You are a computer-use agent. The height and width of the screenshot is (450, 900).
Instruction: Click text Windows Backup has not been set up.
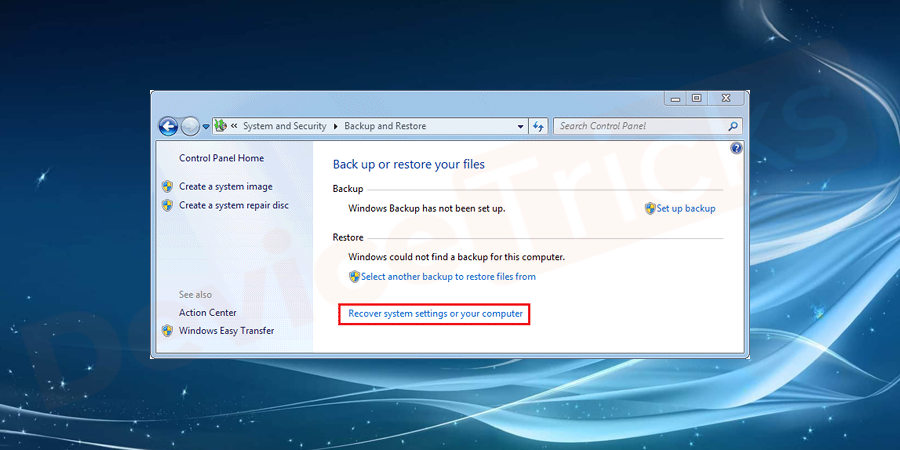click(x=426, y=208)
